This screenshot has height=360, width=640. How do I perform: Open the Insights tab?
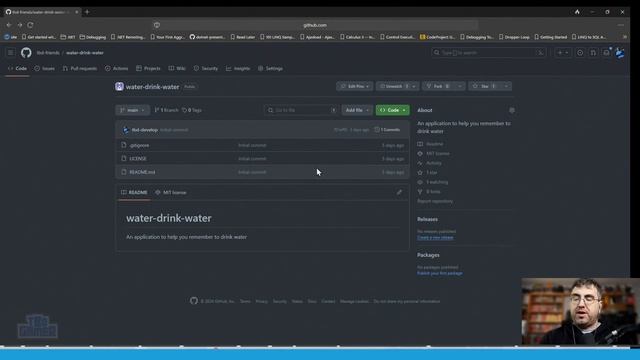click(238, 69)
